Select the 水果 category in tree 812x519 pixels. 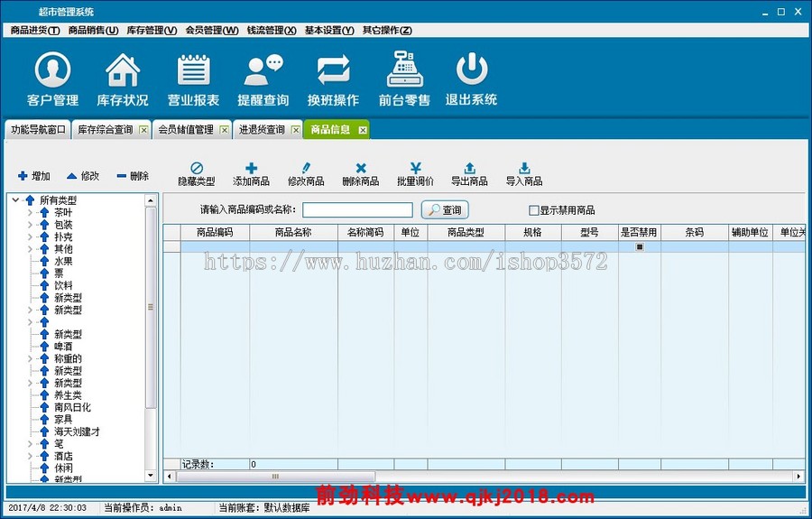tap(63, 261)
